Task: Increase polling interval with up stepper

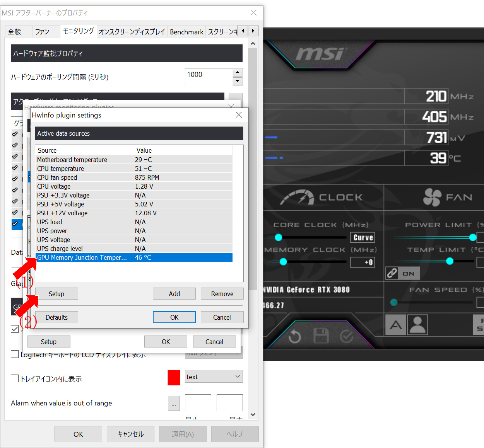Action: [x=238, y=73]
